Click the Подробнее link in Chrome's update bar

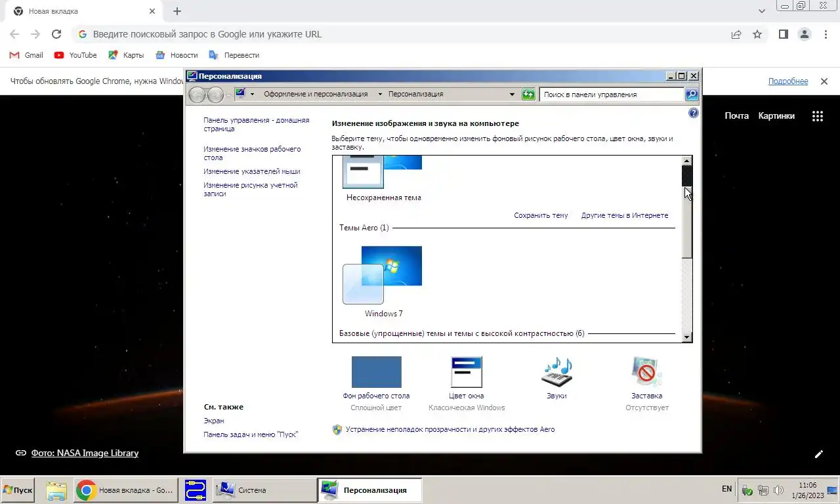(788, 81)
